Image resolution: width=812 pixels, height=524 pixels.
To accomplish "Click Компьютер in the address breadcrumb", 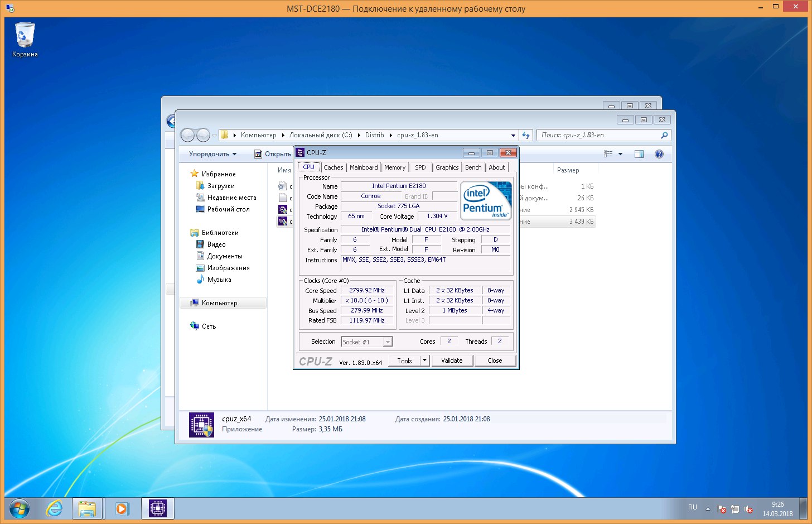I will (258, 135).
